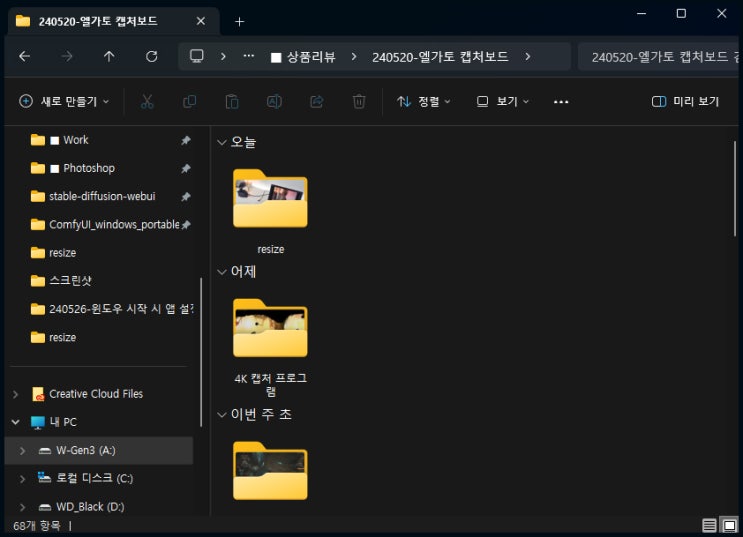This screenshot has height=537, width=743.
Task: Click the Cut scissors icon
Action: pos(147,101)
